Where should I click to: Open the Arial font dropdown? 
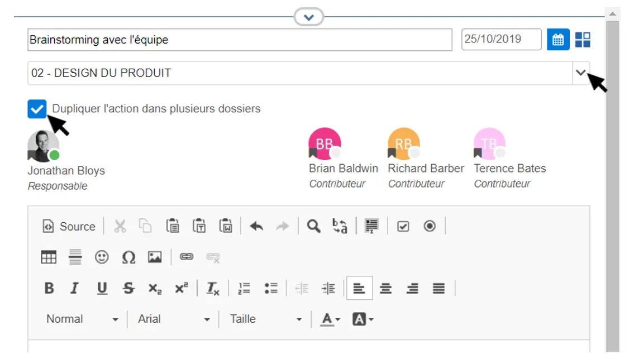click(x=174, y=319)
